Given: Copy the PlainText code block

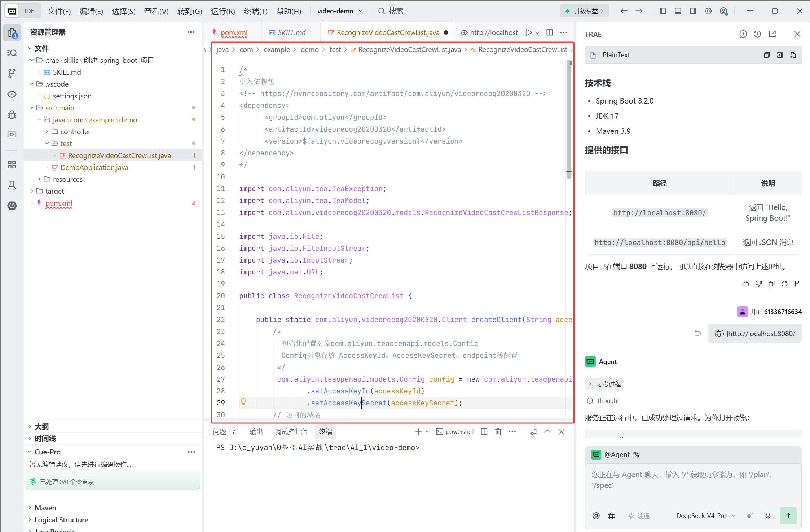Looking at the screenshot, I should tap(767, 55).
